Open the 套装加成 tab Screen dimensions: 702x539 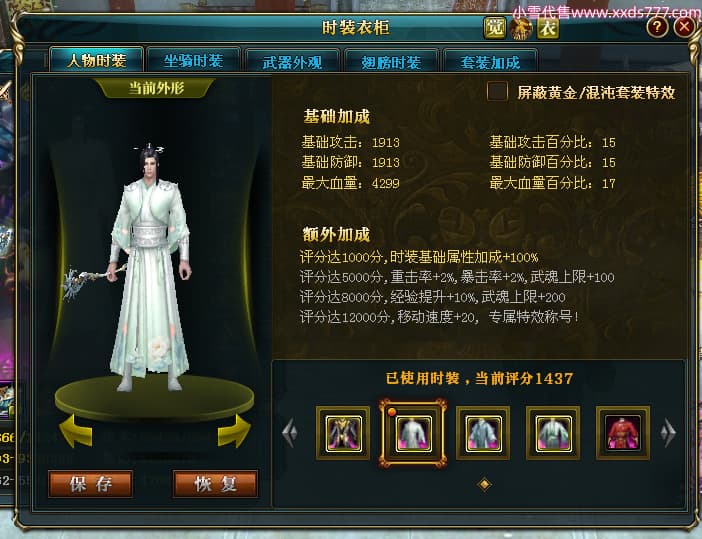(490, 61)
